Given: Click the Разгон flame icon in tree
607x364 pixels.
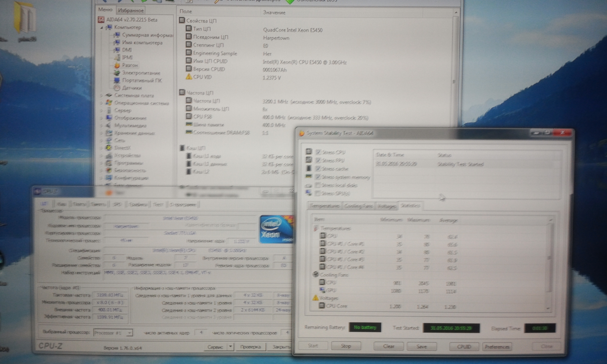Looking at the screenshot, I should coord(117,65).
